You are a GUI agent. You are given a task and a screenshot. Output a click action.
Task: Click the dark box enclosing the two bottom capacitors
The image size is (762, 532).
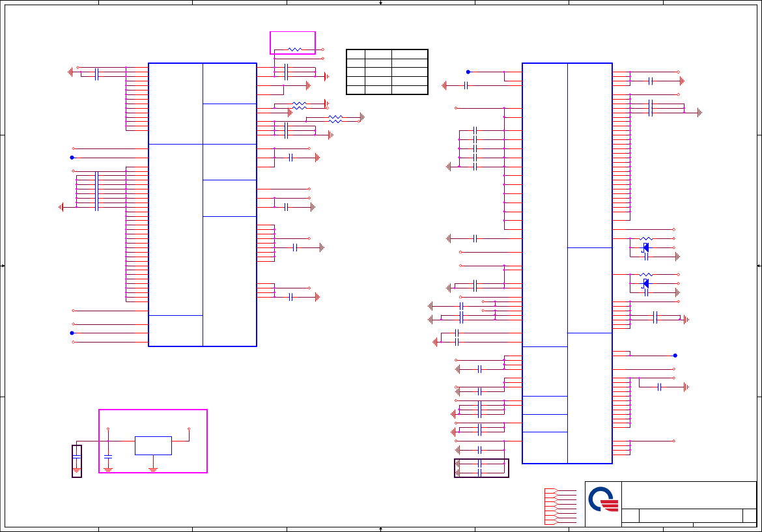point(481,468)
